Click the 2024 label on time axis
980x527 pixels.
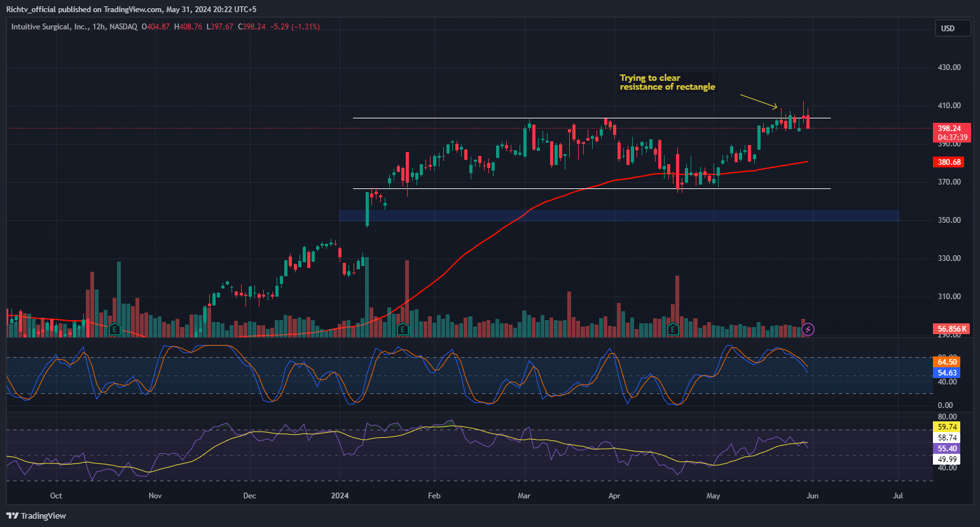340,496
